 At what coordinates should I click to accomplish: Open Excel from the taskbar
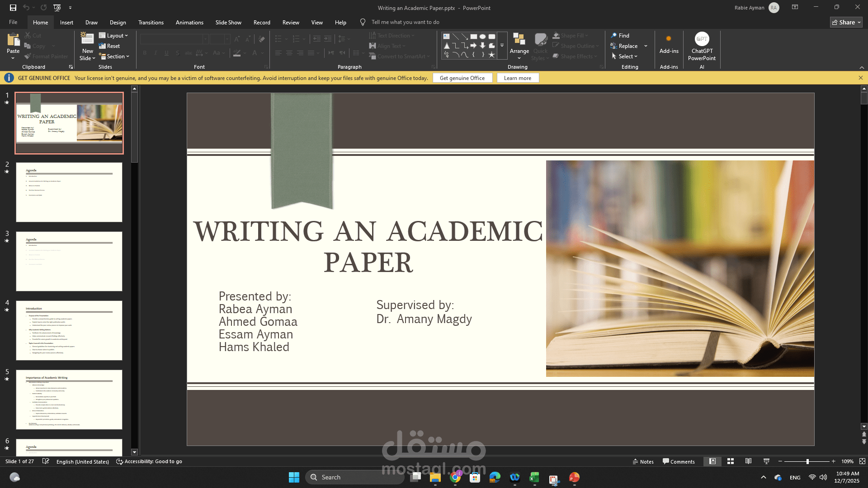534,477
